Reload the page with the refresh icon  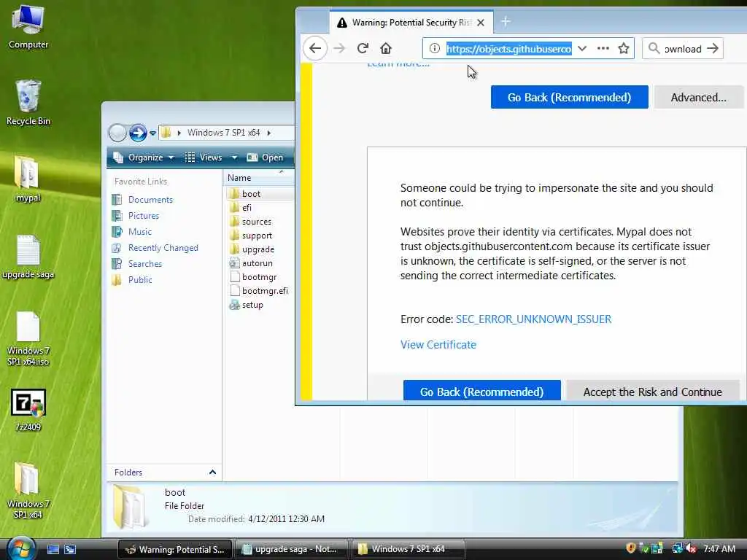pos(363,48)
